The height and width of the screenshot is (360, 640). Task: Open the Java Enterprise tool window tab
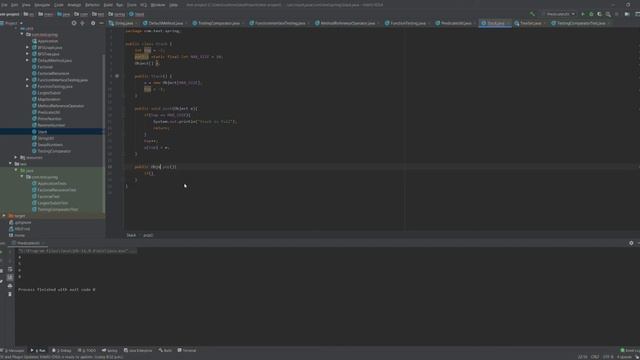point(138,350)
